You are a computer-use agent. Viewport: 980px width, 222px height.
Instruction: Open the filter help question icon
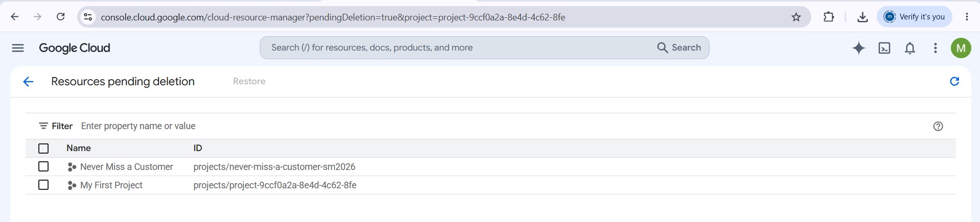938,126
